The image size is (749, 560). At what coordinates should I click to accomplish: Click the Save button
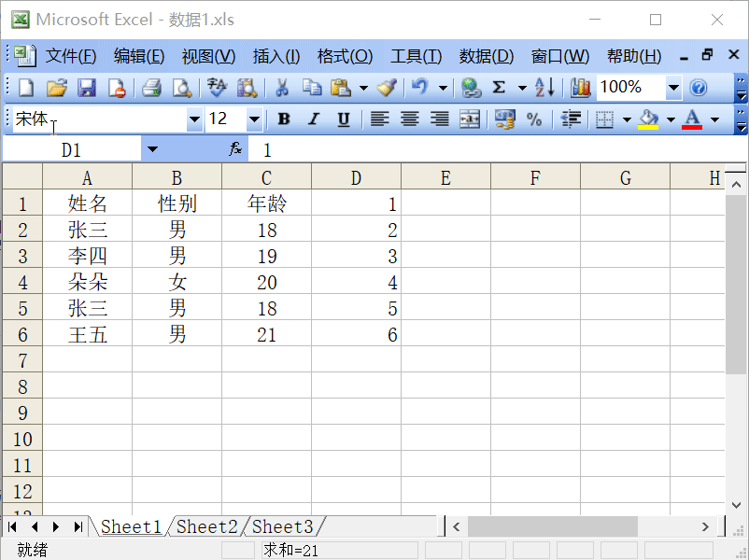click(x=85, y=87)
